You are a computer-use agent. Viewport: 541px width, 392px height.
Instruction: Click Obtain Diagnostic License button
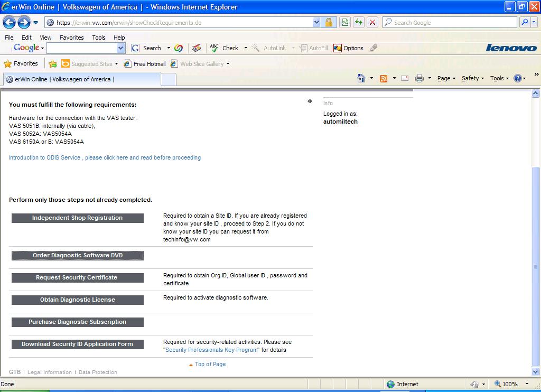(78, 300)
